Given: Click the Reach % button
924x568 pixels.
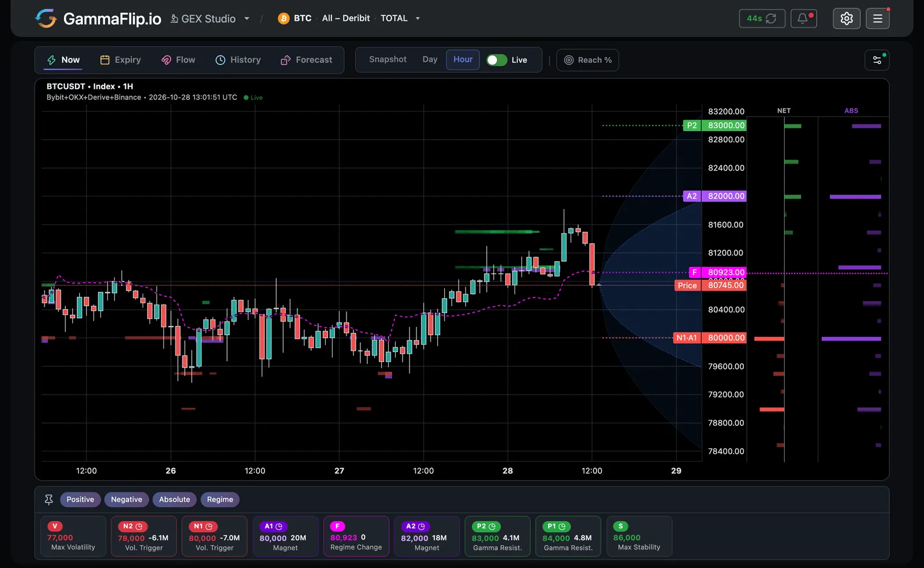Looking at the screenshot, I should (x=587, y=60).
